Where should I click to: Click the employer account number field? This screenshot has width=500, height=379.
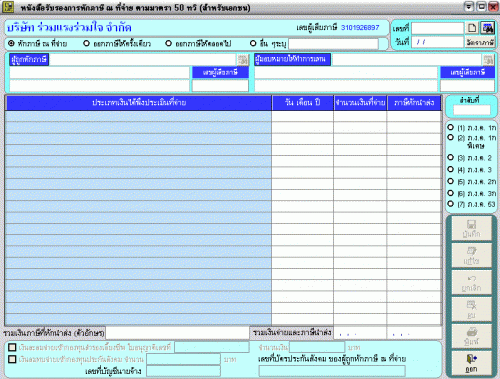click(184, 371)
